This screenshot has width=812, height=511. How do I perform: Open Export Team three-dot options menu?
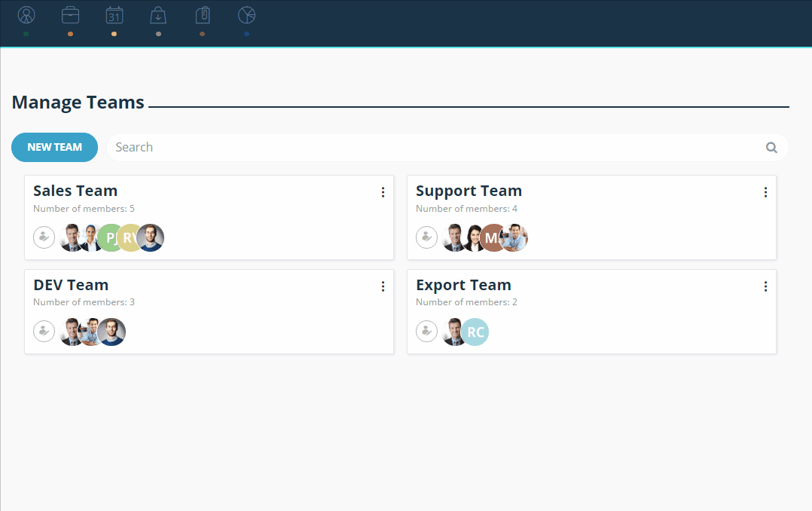[x=765, y=286]
